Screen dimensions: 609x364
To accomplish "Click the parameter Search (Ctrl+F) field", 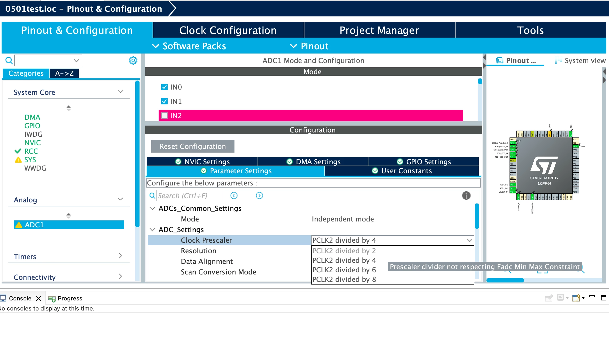I will [x=189, y=196].
